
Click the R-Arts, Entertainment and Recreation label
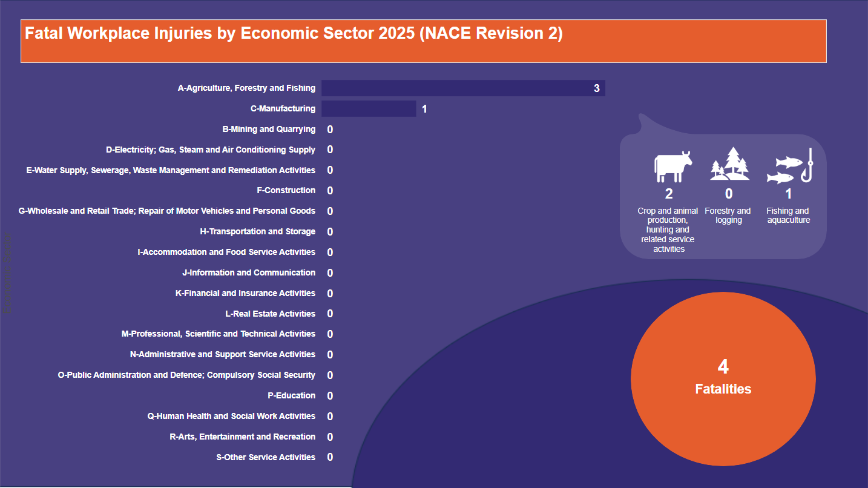click(243, 437)
